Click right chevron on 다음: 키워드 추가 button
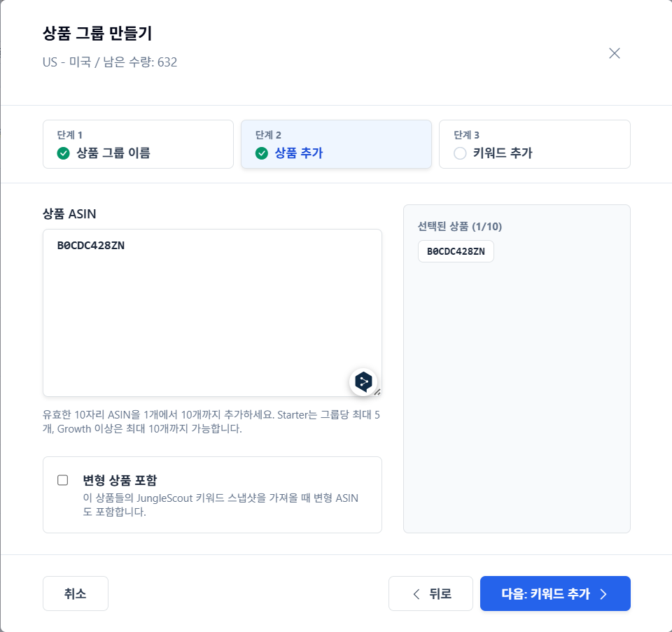The height and width of the screenshot is (632, 672). click(603, 594)
